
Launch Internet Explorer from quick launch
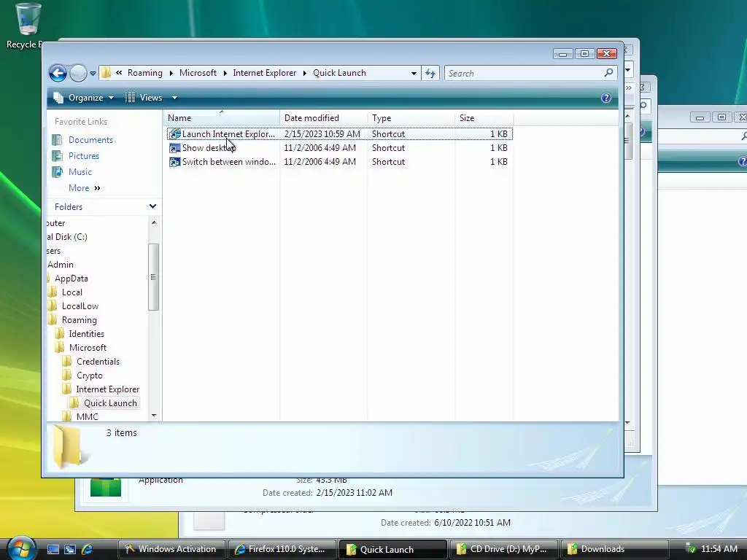tap(87, 549)
